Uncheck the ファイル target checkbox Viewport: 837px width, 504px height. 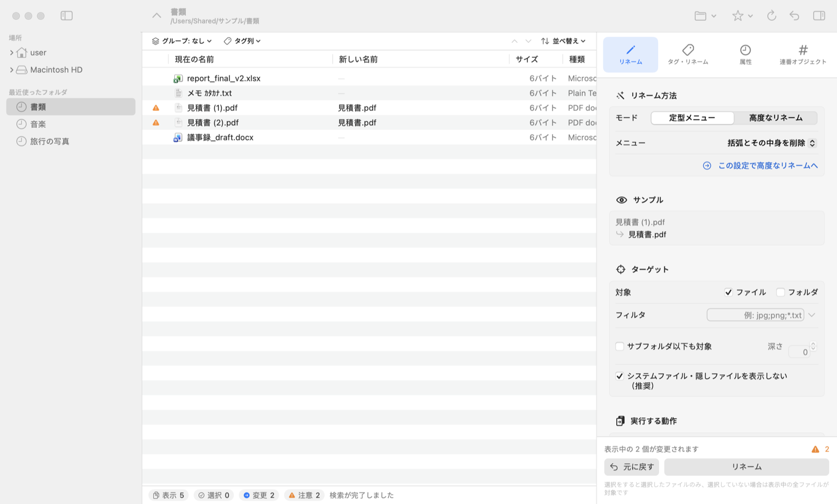[x=728, y=292]
